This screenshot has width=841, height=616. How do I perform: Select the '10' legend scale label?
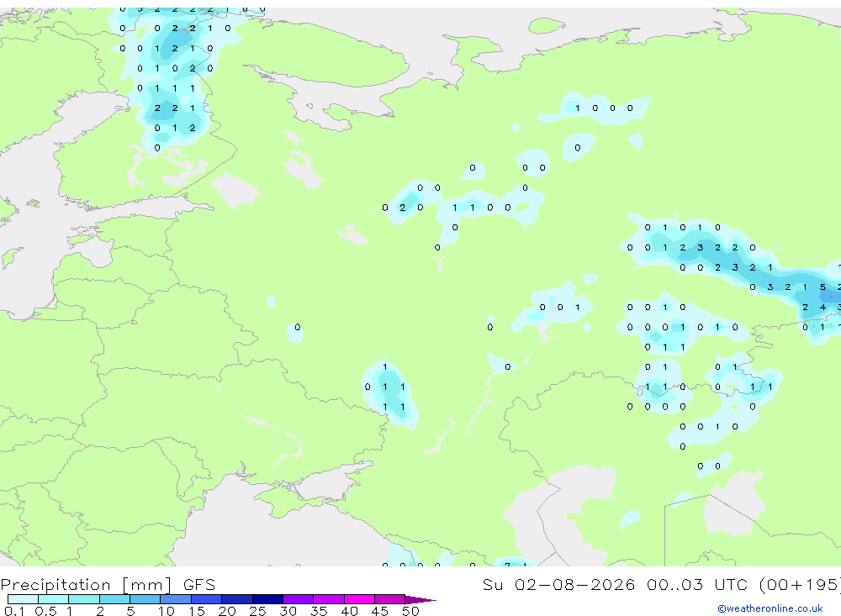point(166,611)
